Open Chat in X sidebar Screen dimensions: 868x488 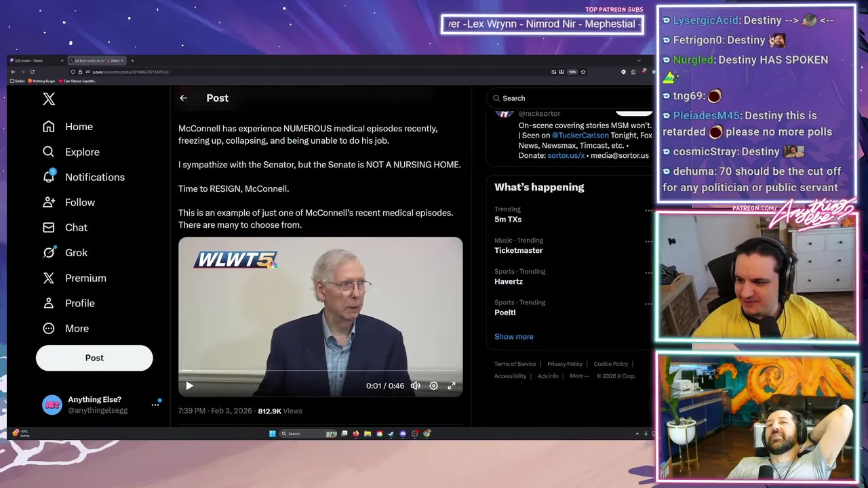click(x=65, y=227)
